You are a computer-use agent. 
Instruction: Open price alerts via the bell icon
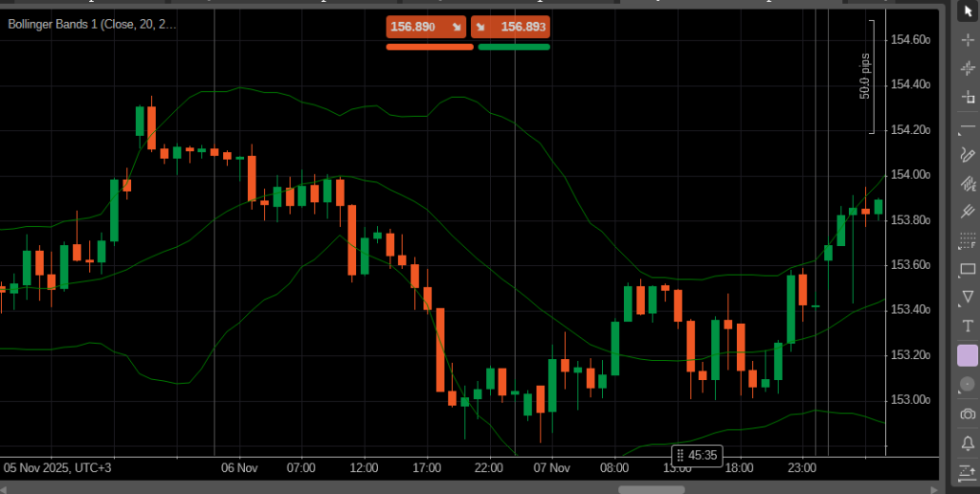(x=968, y=442)
